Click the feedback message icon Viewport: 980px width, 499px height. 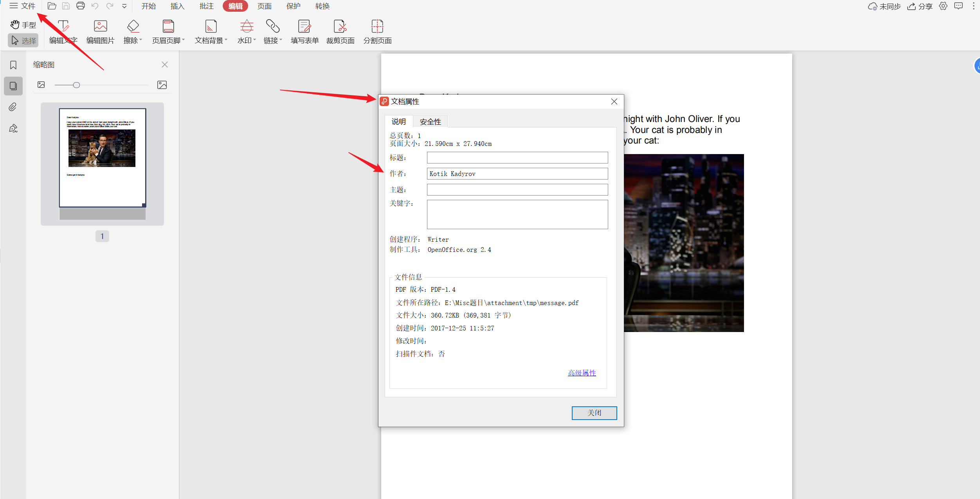click(x=958, y=6)
